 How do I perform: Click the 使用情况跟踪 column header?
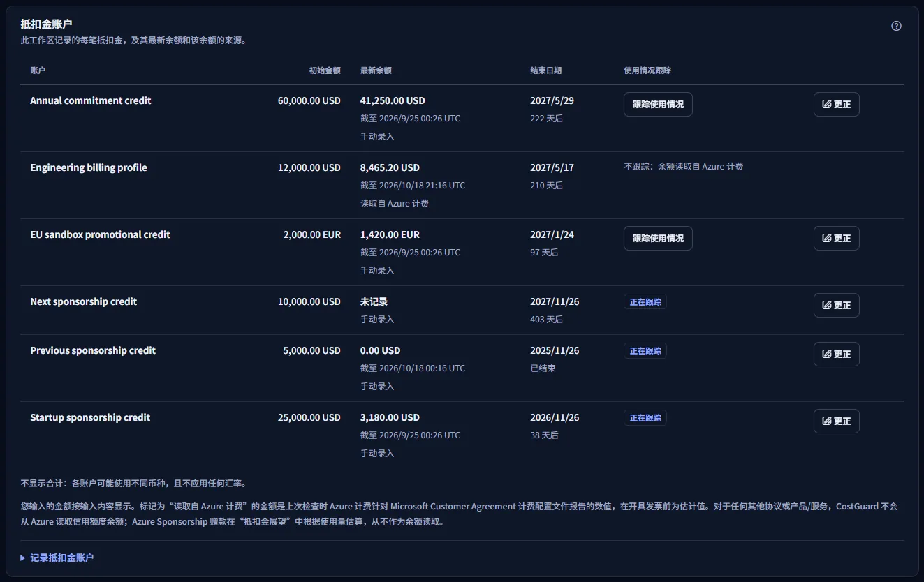(647, 70)
